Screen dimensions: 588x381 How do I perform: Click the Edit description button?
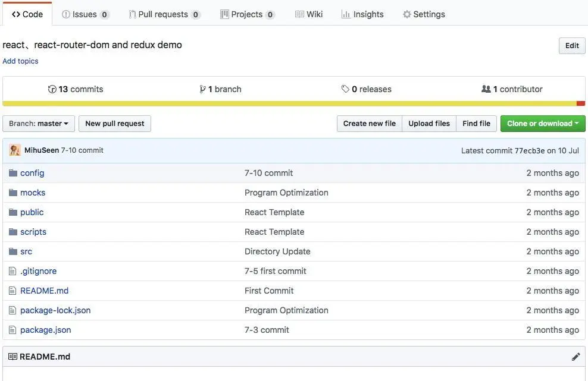click(572, 46)
